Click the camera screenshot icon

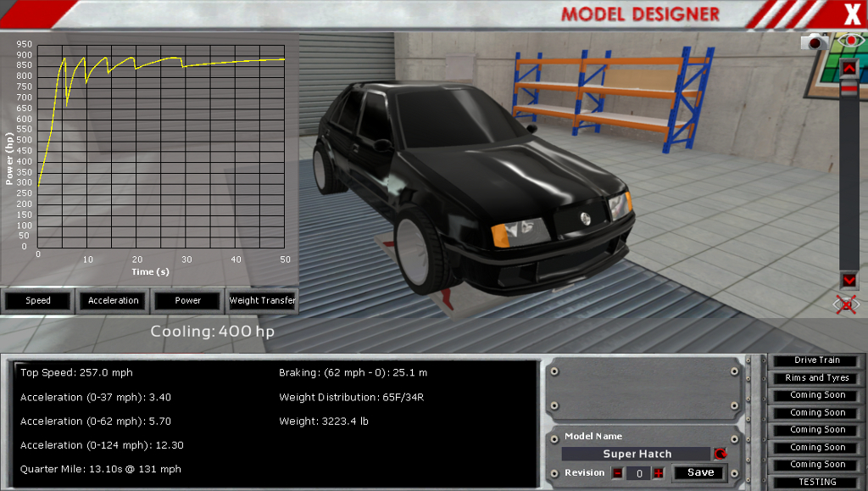pos(815,42)
